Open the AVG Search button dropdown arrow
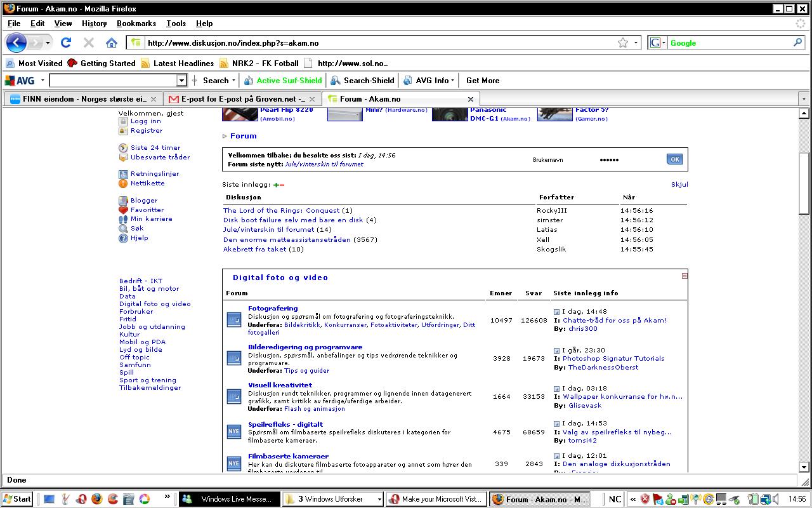812x508 pixels. (234, 81)
